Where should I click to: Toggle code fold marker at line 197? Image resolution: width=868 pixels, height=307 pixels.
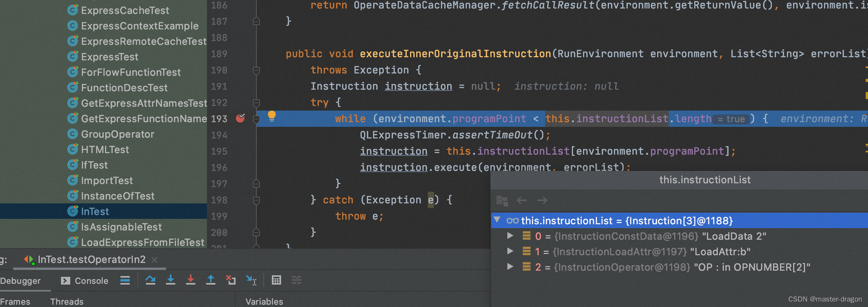tap(256, 184)
